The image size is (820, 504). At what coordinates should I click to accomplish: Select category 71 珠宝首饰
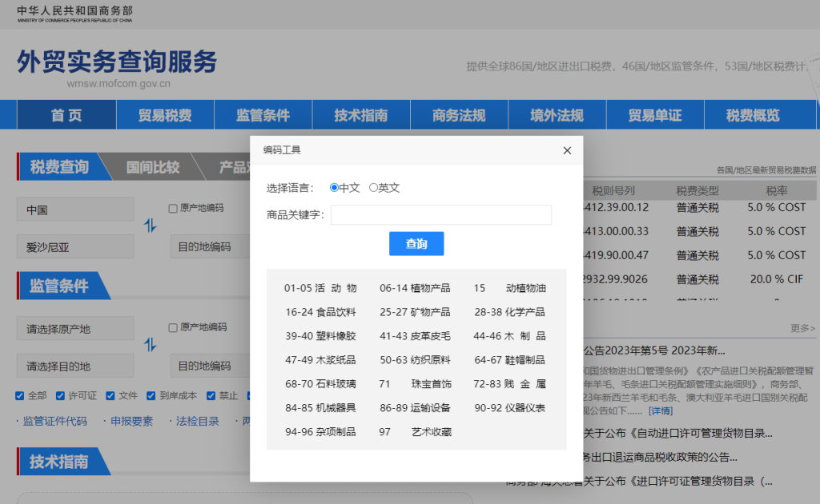pos(415,384)
